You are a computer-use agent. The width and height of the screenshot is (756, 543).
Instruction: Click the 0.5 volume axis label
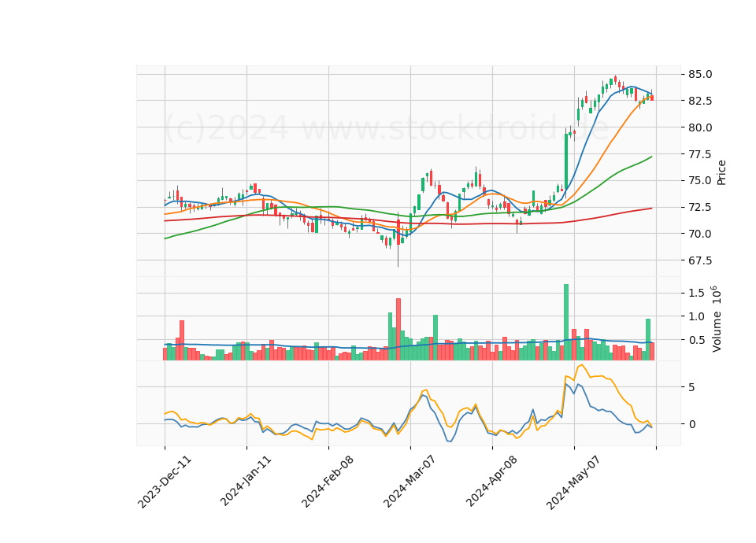pyautogui.click(x=695, y=340)
